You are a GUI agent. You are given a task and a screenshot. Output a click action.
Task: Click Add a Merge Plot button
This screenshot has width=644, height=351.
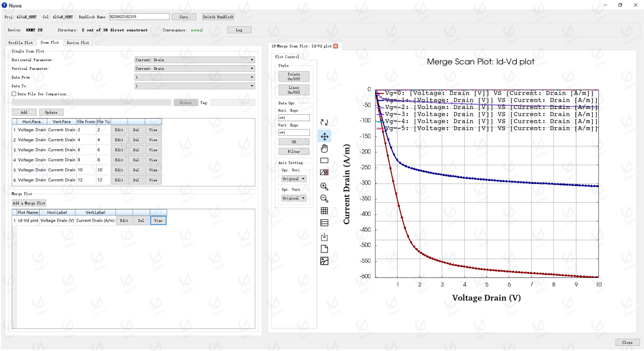coord(29,203)
